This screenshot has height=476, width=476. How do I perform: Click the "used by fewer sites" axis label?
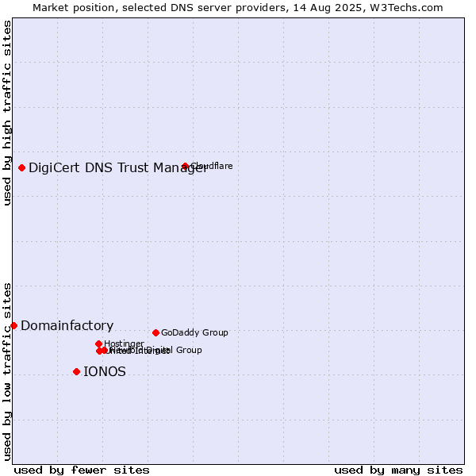[82, 470]
